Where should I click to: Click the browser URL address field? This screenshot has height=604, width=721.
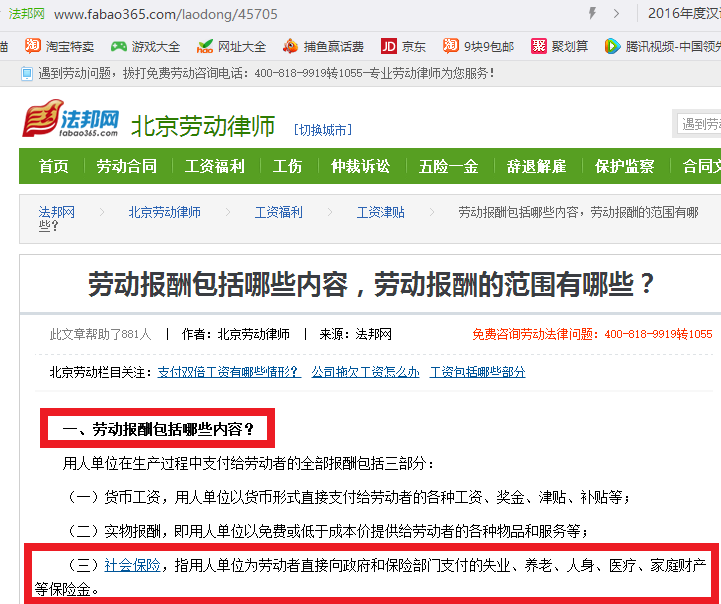[300, 14]
